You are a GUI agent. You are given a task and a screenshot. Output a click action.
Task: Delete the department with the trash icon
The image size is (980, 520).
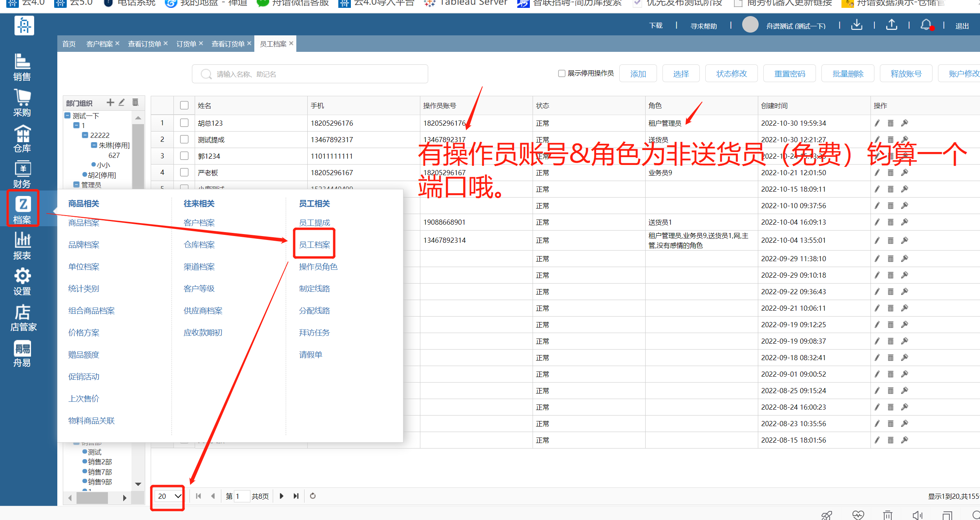pos(135,103)
